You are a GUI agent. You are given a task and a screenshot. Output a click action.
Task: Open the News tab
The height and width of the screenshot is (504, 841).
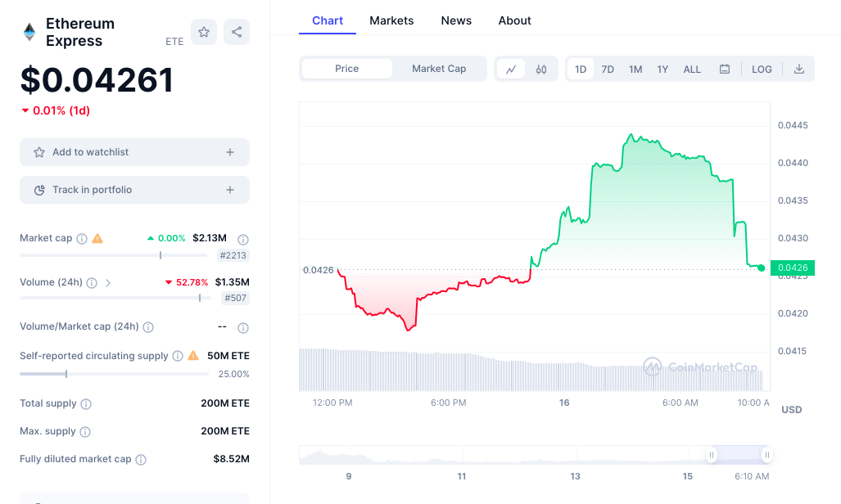[456, 20]
